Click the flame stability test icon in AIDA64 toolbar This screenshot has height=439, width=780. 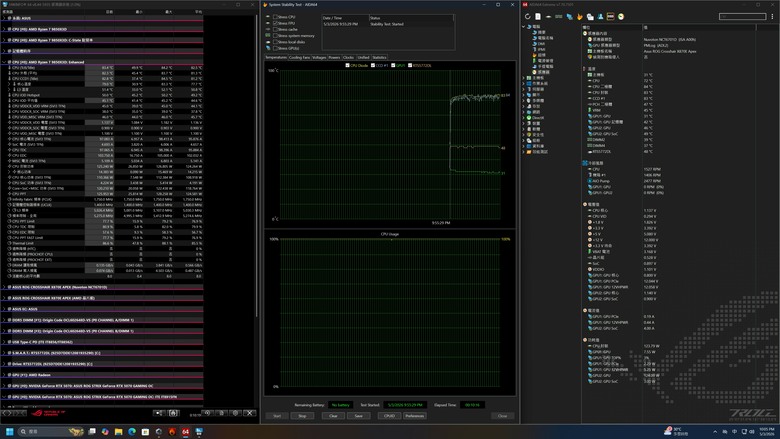click(580, 16)
